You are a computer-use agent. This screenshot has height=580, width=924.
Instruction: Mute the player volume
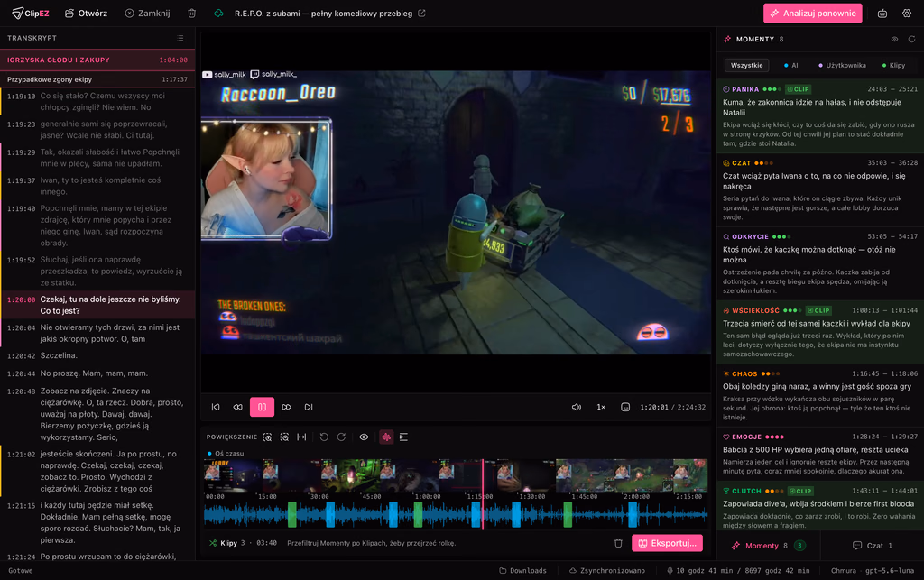pyautogui.click(x=577, y=407)
